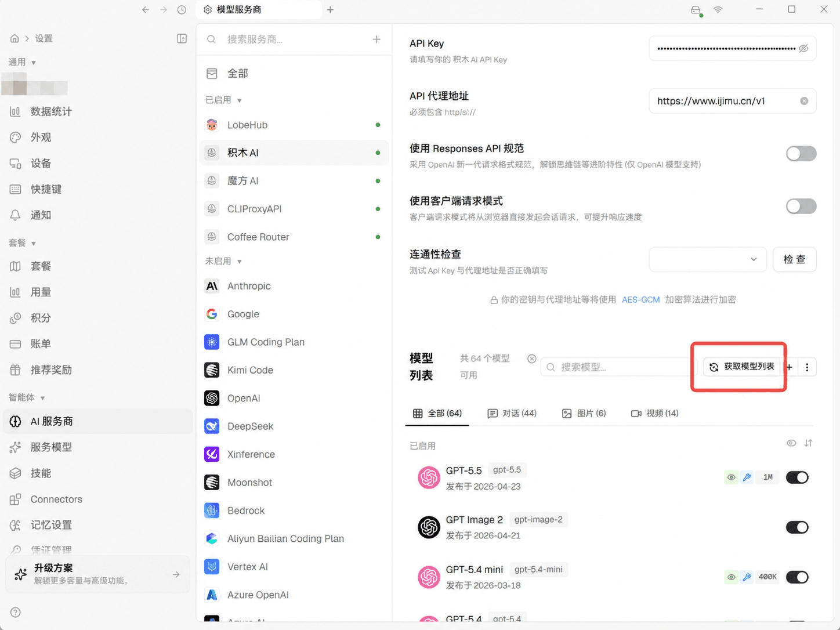Screen dimensions: 840x630
Task: Switch to 图片 (6) models tab
Action: tap(584, 413)
